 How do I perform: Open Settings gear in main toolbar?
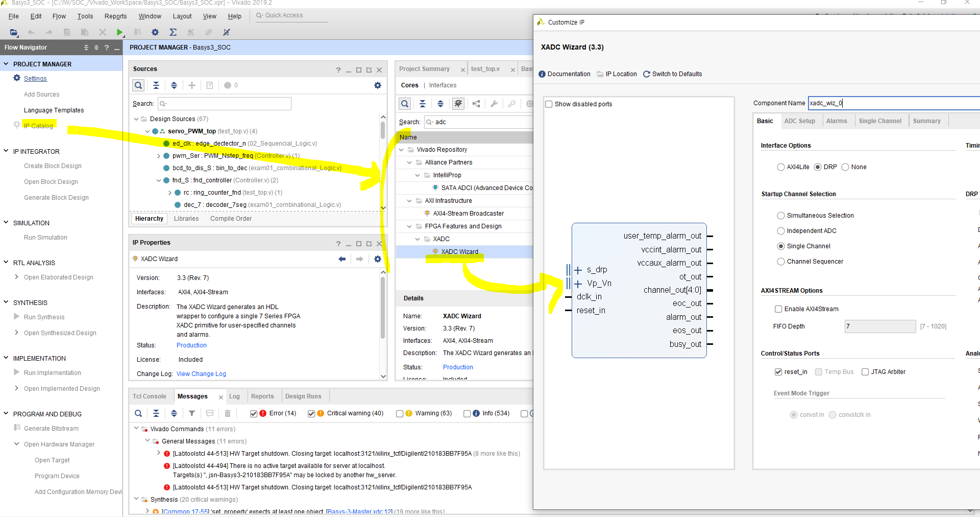tap(155, 32)
